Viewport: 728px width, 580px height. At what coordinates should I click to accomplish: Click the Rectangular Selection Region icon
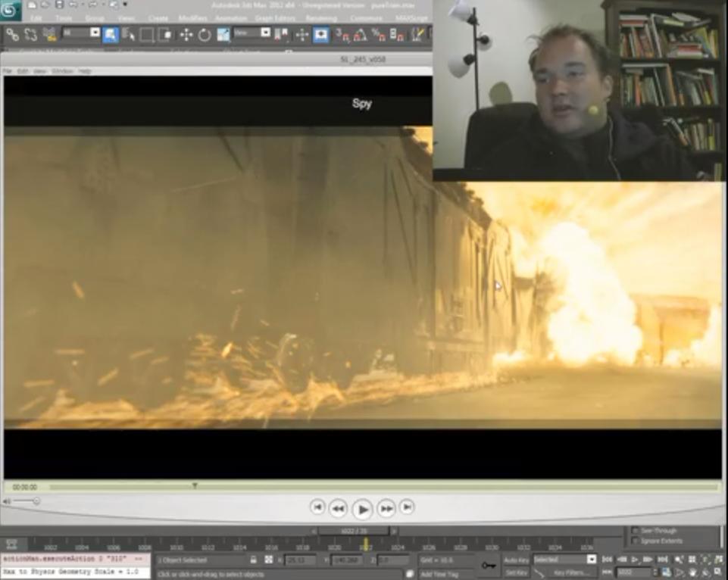[147, 35]
